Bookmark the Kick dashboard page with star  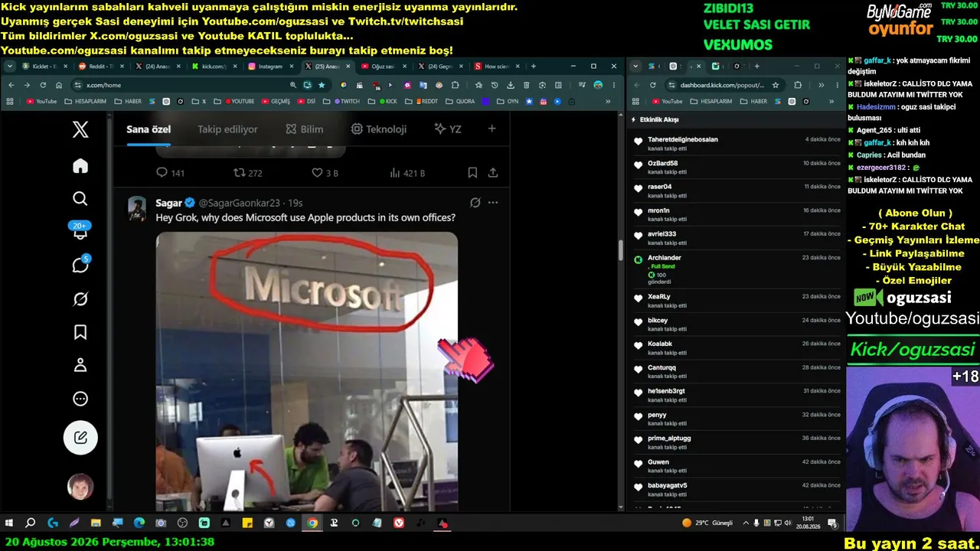tap(776, 85)
